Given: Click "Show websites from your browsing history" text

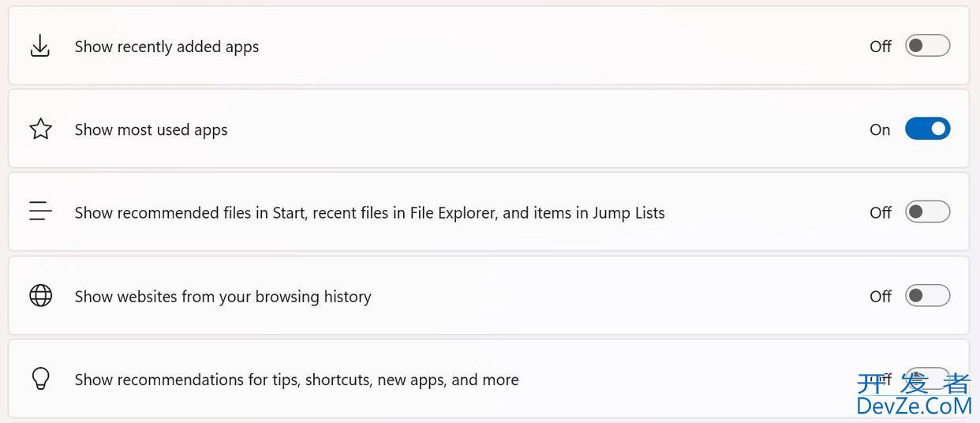Looking at the screenshot, I should [223, 297].
